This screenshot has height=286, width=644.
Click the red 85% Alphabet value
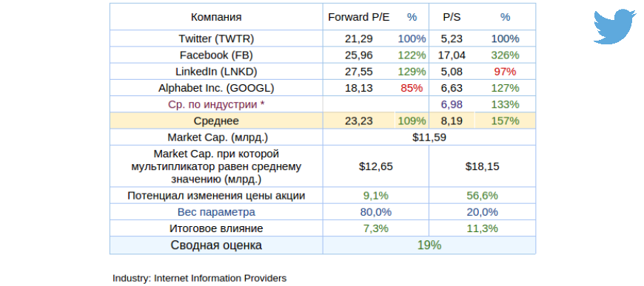point(412,88)
